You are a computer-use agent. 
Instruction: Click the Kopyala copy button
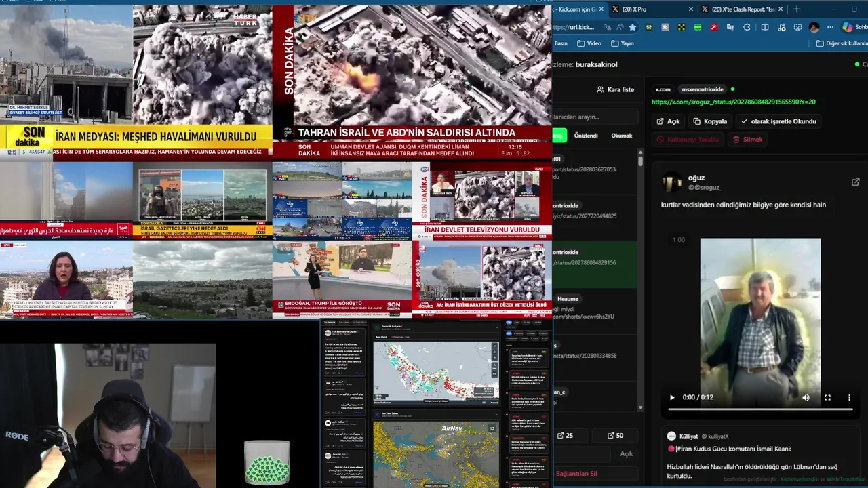coord(710,121)
